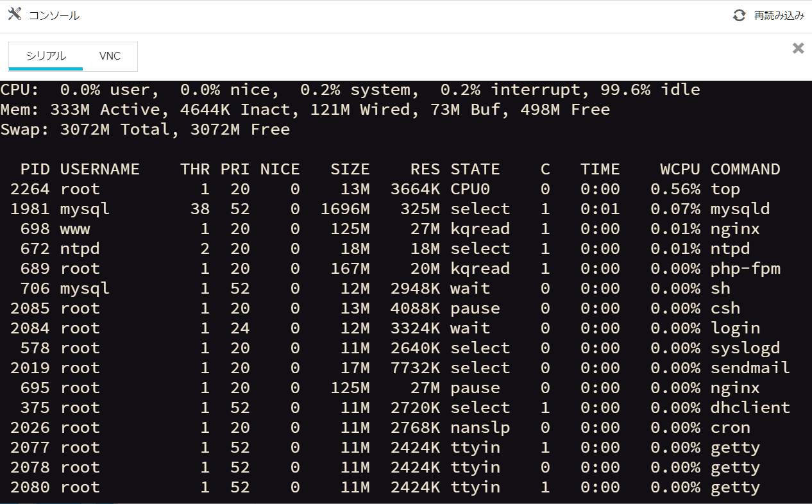Click PID 2080 getty row
Image resolution: width=812 pixels, height=504 pixels.
pos(30,487)
